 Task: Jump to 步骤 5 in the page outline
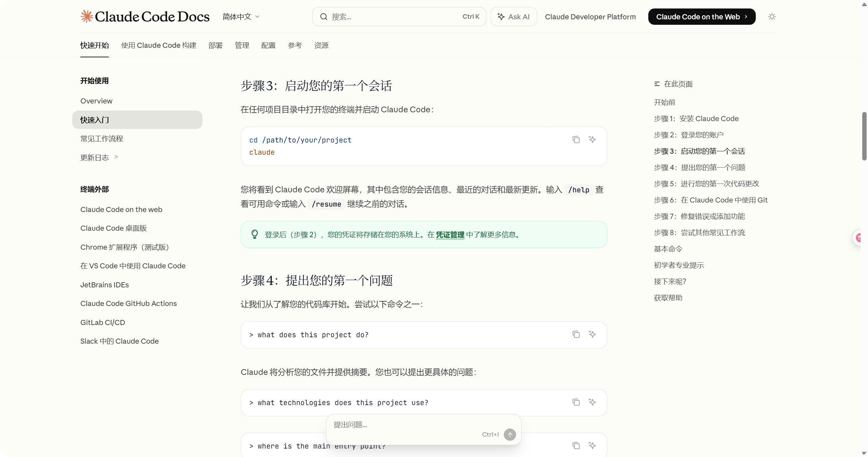point(706,184)
